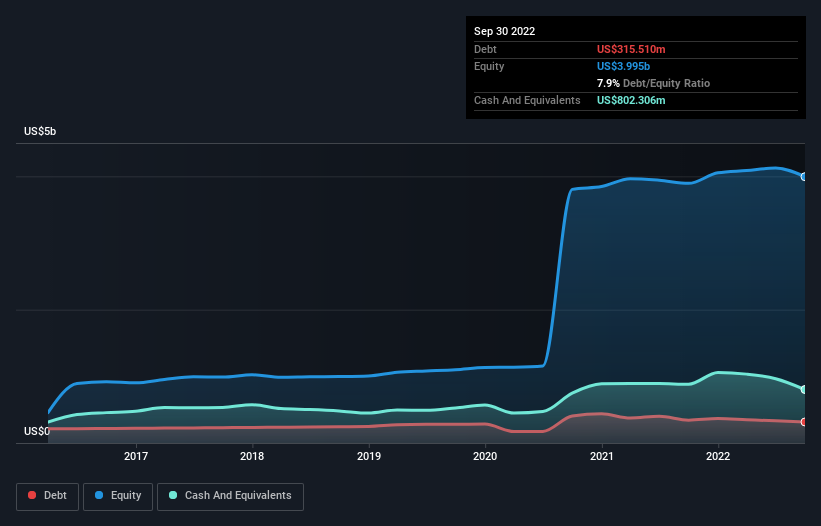This screenshot has width=821, height=526.
Task: Click the red Debt endpoint marker
Action: pos(804,422)
